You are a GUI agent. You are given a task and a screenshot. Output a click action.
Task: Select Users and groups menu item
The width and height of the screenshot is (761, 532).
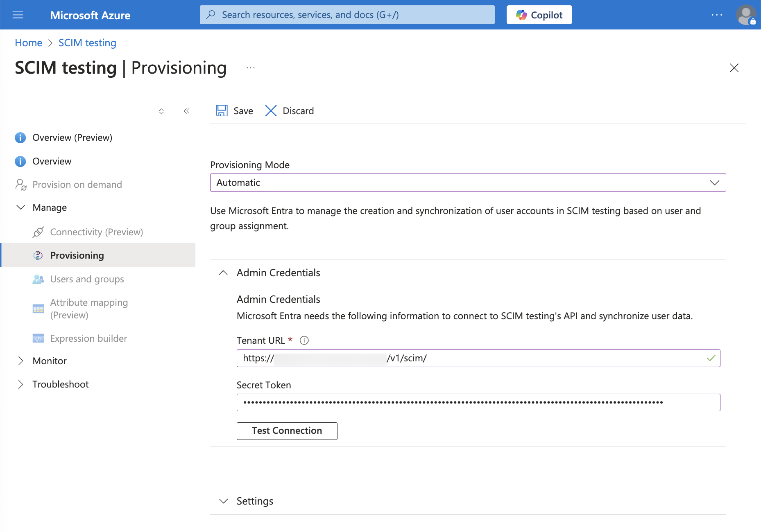(x=87, y=279)
